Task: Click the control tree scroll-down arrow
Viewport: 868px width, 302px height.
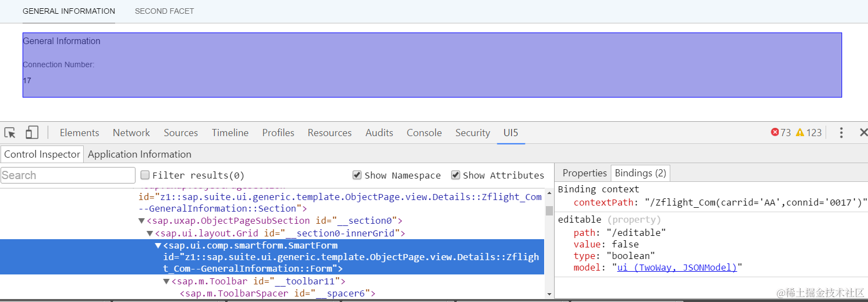Action: [549, 294]
